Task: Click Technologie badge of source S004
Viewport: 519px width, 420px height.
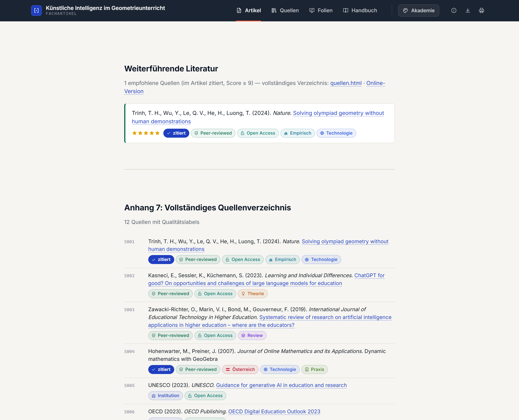Action: tap(280, 369)
